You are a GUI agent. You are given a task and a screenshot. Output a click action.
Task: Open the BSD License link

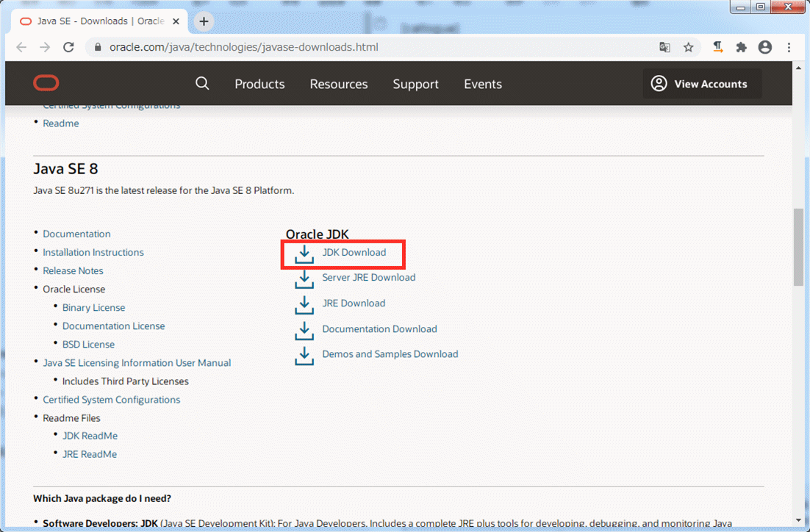click(x=88, y=345)
